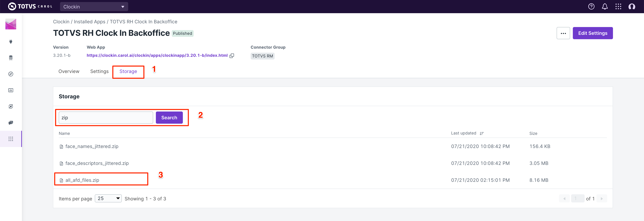The height and width of the screenshot is (221, 644).
Task: Open the three-dots more options menu
Action: pyautogui.click(x=563, y=33)
